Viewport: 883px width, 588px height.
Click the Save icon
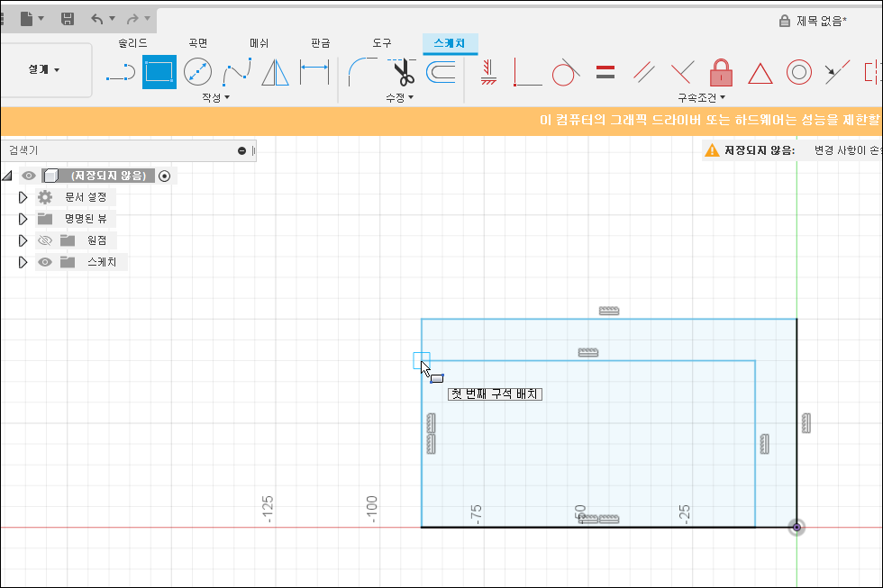(x=68, y=19)
